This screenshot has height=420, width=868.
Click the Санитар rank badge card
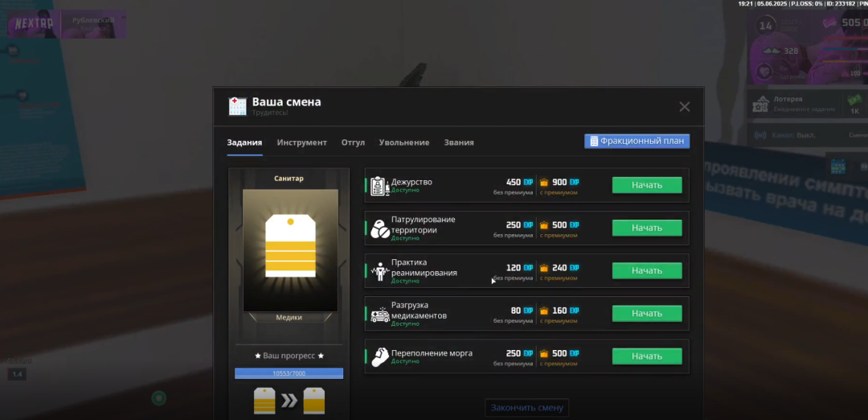(x=289, y=249)
